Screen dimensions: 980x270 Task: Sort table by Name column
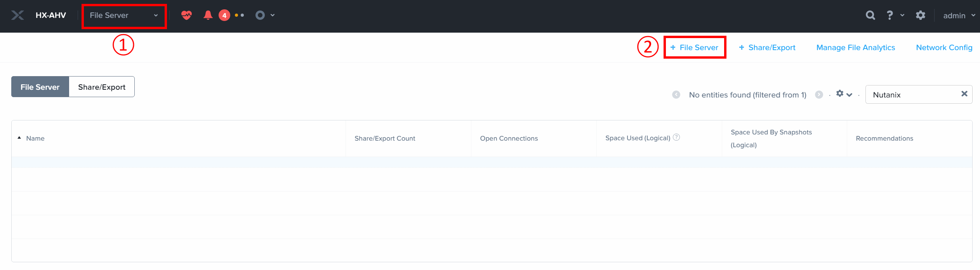coord(35,138)
